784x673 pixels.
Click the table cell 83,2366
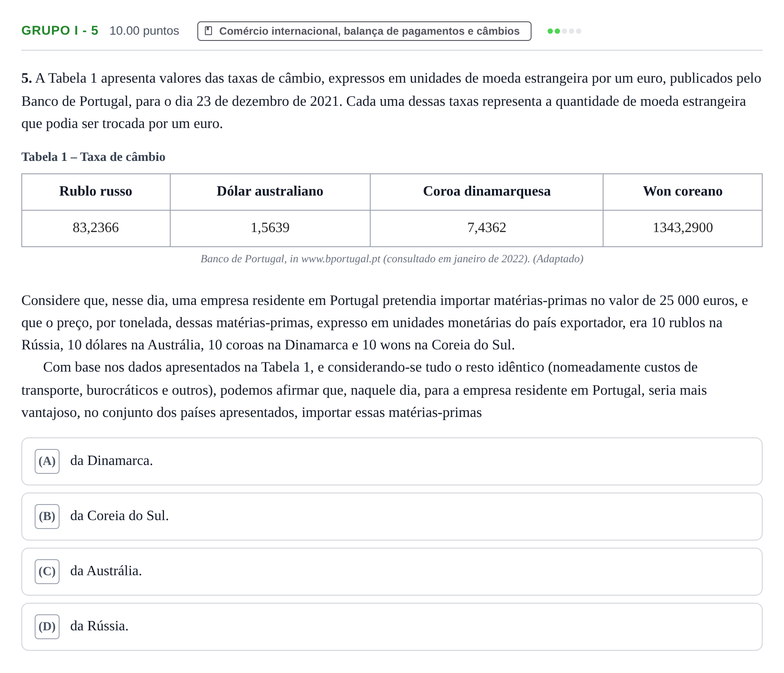96,228
